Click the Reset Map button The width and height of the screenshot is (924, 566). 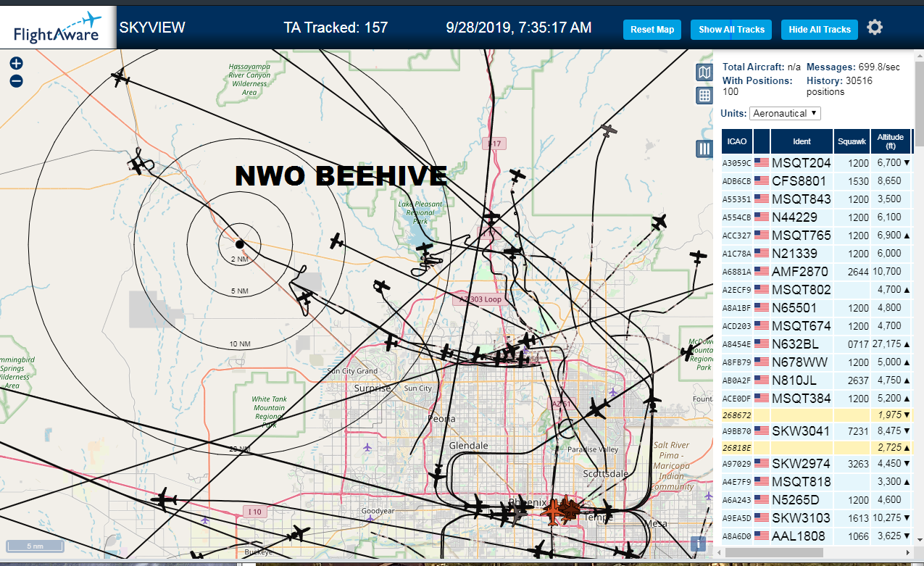652,30
